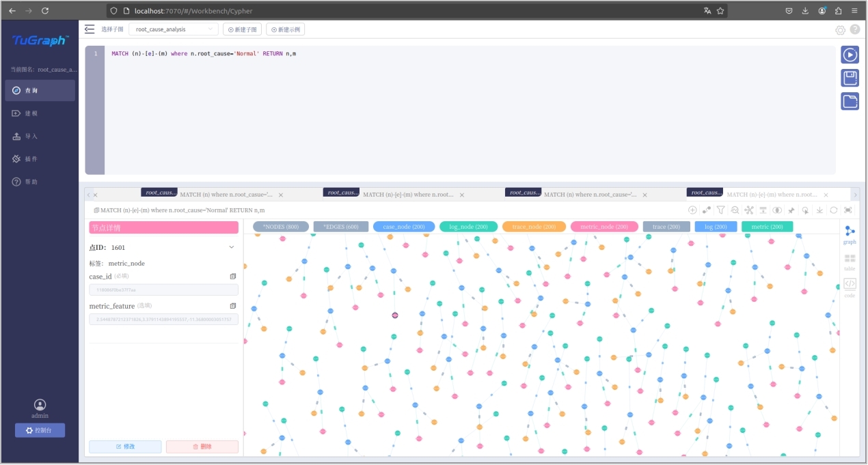
Task: Collapse the node ID 1601 details chevron
Action: [232, 247]
